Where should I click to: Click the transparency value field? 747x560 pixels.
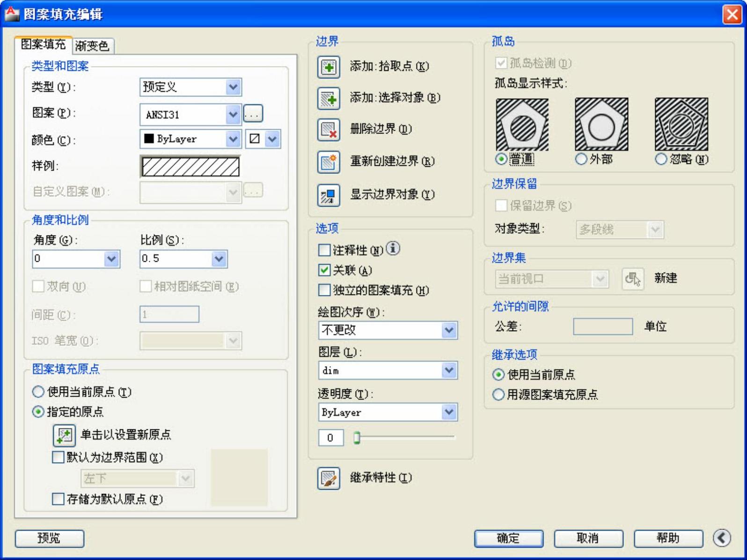point(330,438)
